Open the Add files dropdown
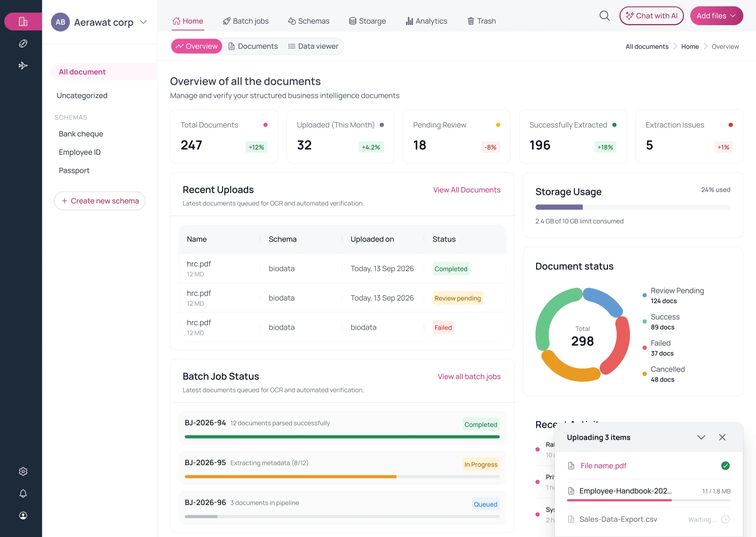Screen dimensions: 756x537 click(716, 15)
